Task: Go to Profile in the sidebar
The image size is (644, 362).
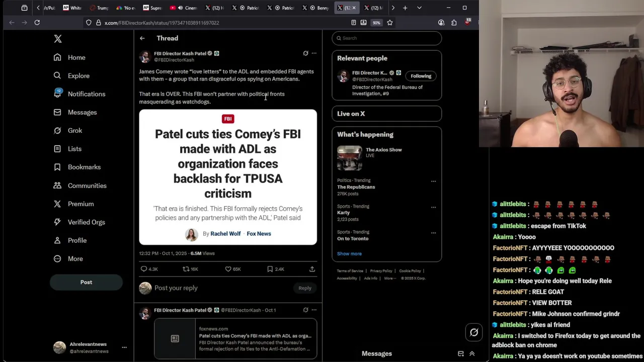Action: pos(70,240)
